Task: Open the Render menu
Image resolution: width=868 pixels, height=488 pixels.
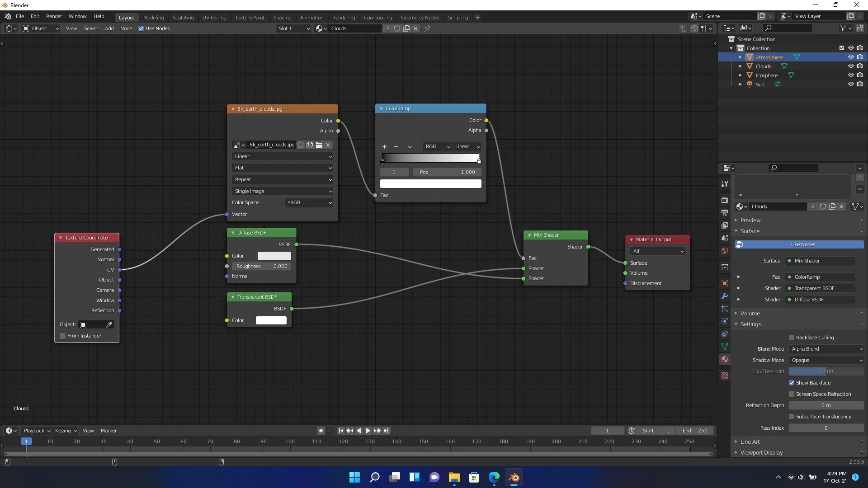Action: point(54,16)
